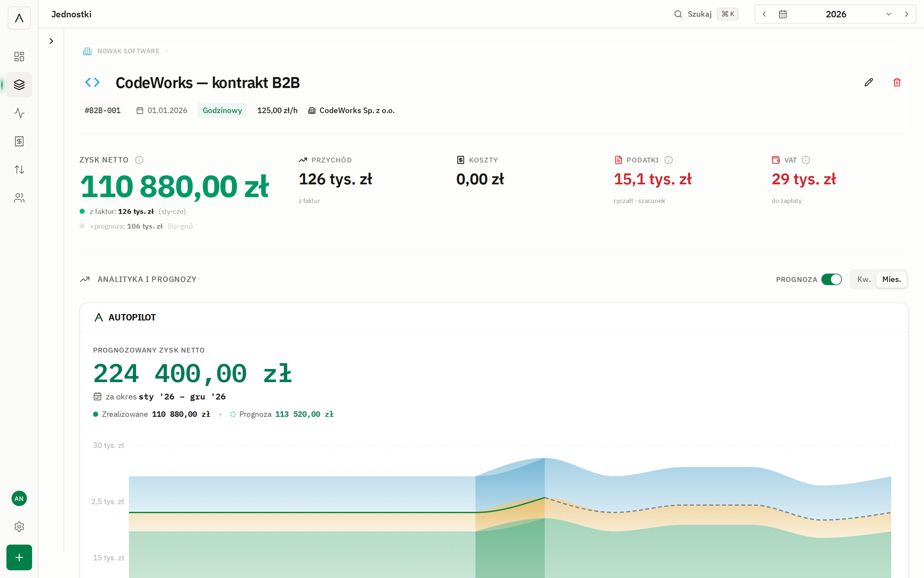Screen dimensions: 924x578
Task: Click the Jednostki page title
Action: point(71,14)
